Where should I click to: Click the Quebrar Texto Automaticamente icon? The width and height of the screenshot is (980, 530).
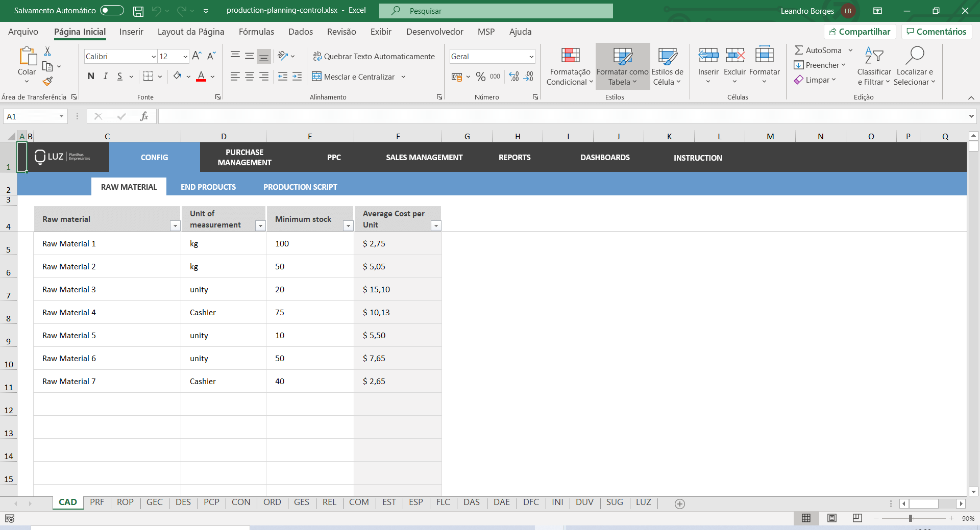click(318, 56)
